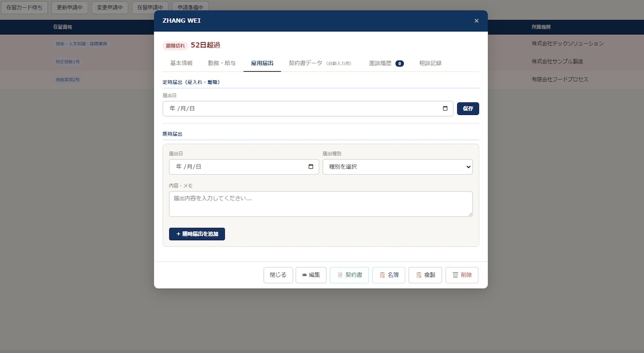This screenshot has height=353, width=644.
Task: Switch to 勤務・給与 tab
Action: tap(222, 63)
